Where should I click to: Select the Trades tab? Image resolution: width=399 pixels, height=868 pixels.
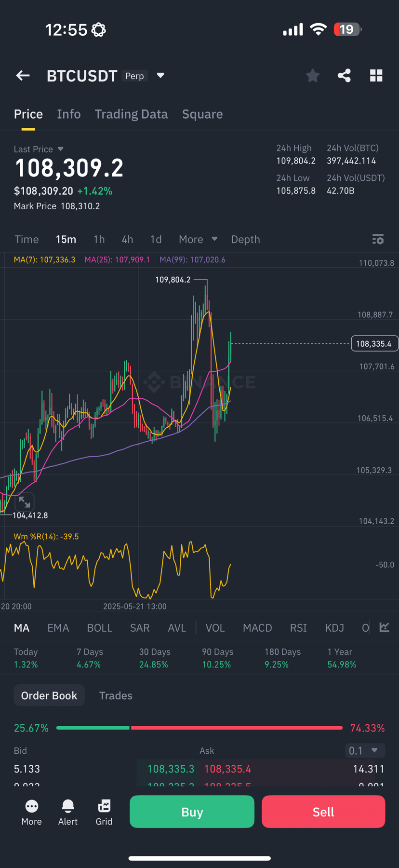tap(116, 695)
